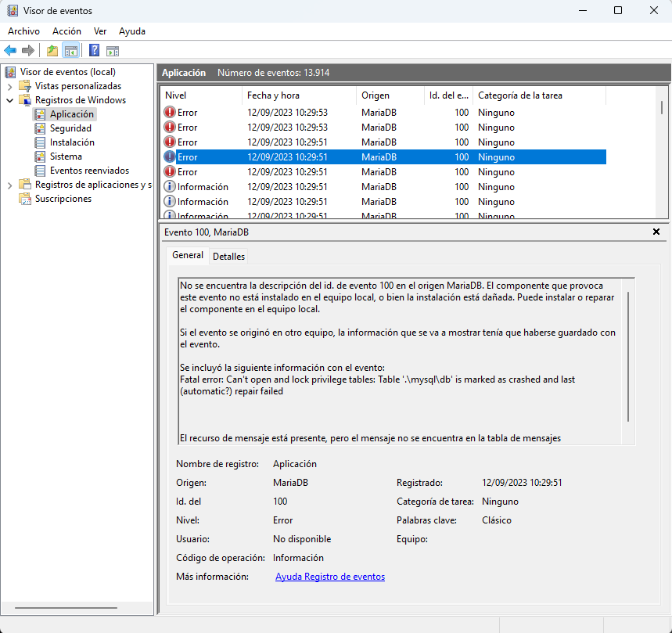Switch to the Detalles tab
672x633 pixels.
tap(228, 256)
